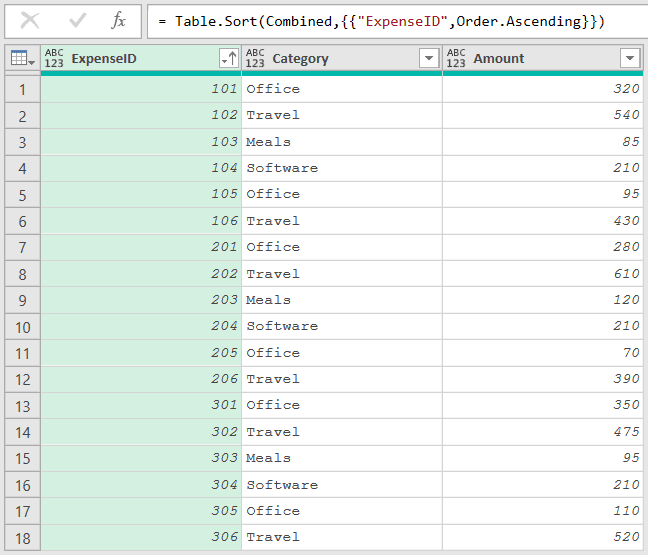Click Amount cell 350

point(543,406)
